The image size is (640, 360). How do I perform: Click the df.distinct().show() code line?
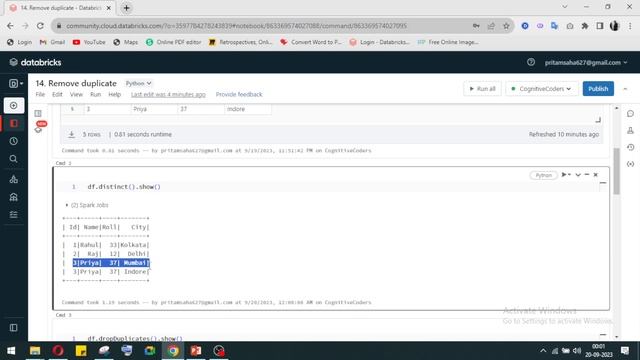tap(124, 187)
